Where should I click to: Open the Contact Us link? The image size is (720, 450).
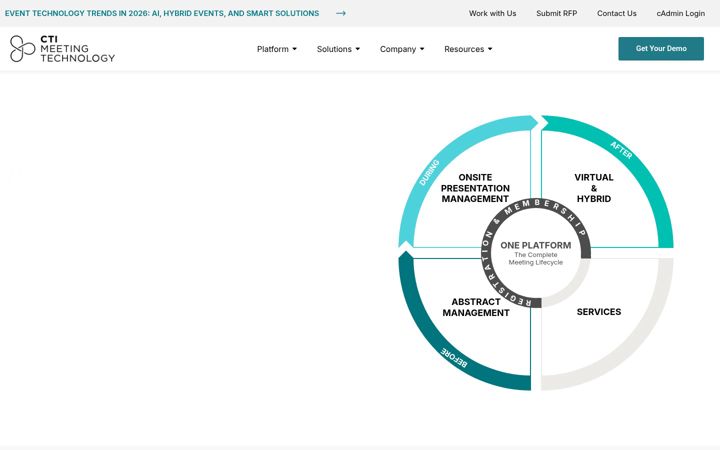[x=617, y=13]
